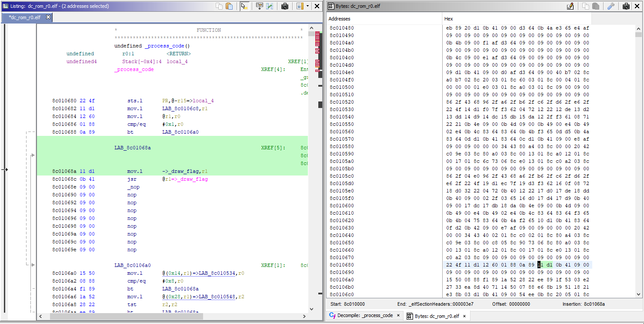Viewport: 644px width, 324px height.
Task: Click address 8c0105c0 in the Bytes viewer
Action: pos(342,176)
